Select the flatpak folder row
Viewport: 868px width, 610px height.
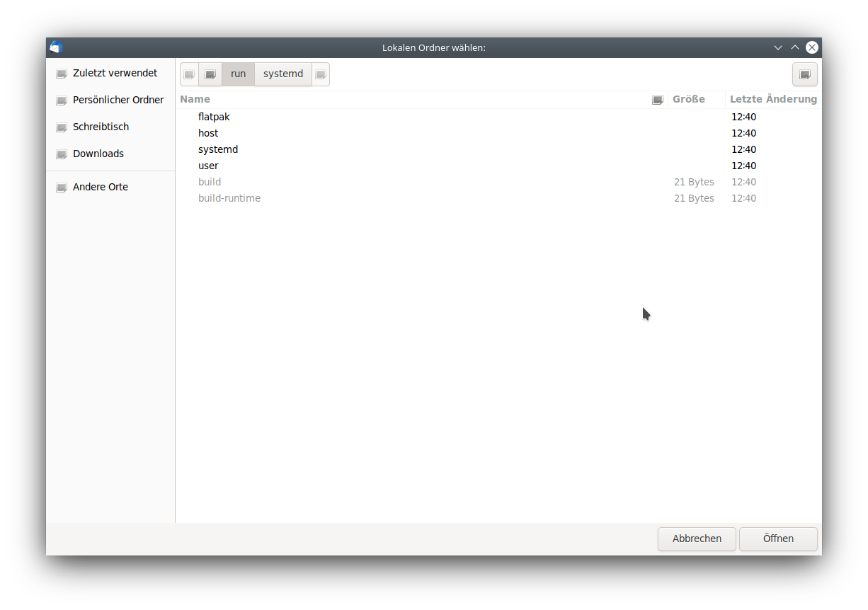[x=498, y=117]
